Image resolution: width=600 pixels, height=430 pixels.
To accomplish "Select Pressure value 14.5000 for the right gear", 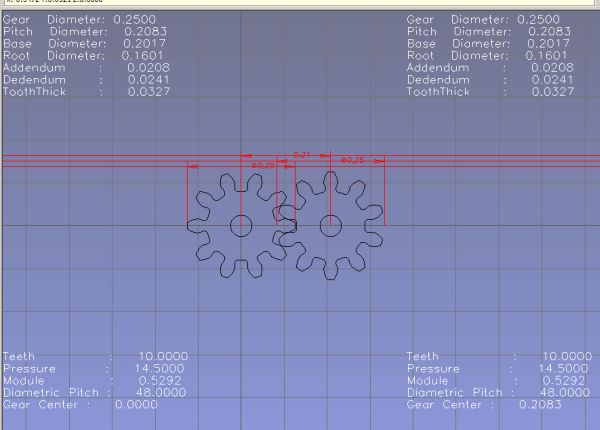I will coord(563,369).
